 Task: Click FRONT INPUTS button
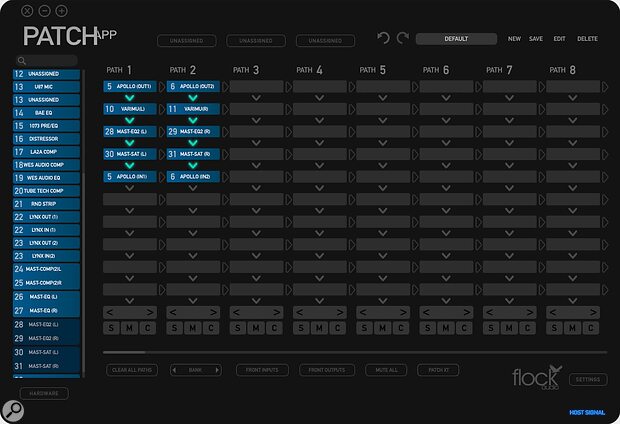point(262,370)
